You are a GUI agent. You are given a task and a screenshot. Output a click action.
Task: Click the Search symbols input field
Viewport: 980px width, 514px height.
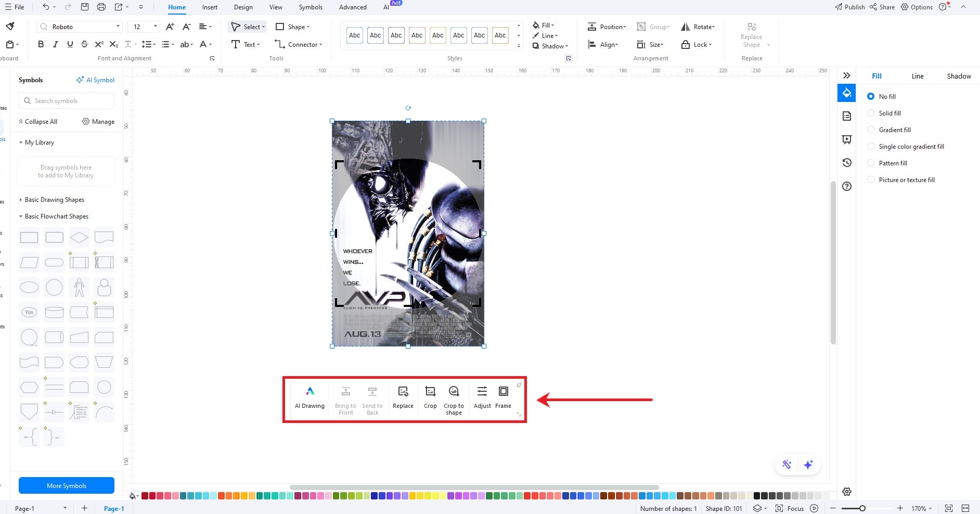(x=67, y=100)
